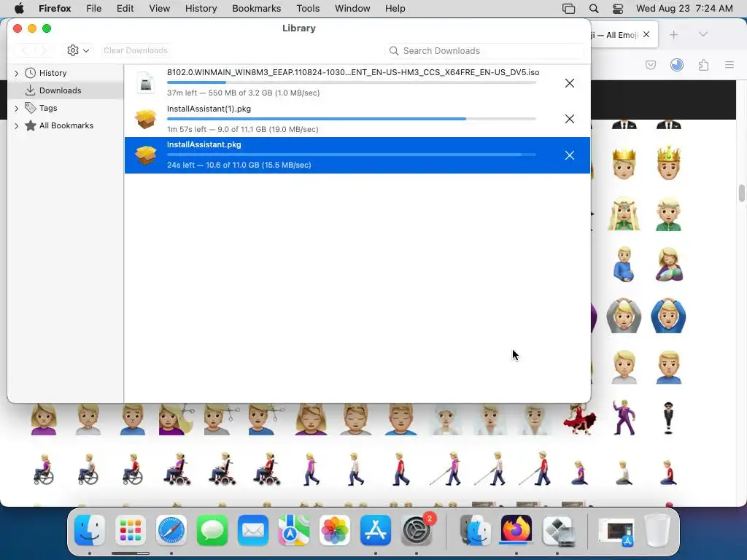
Task: Open Launchpad from the Dock
Action: (x=131, y=530)
